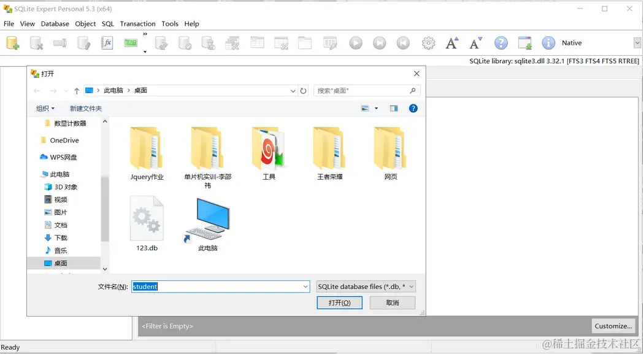Open recent locations dropdown beside forward arrow

tap(66, 91)
